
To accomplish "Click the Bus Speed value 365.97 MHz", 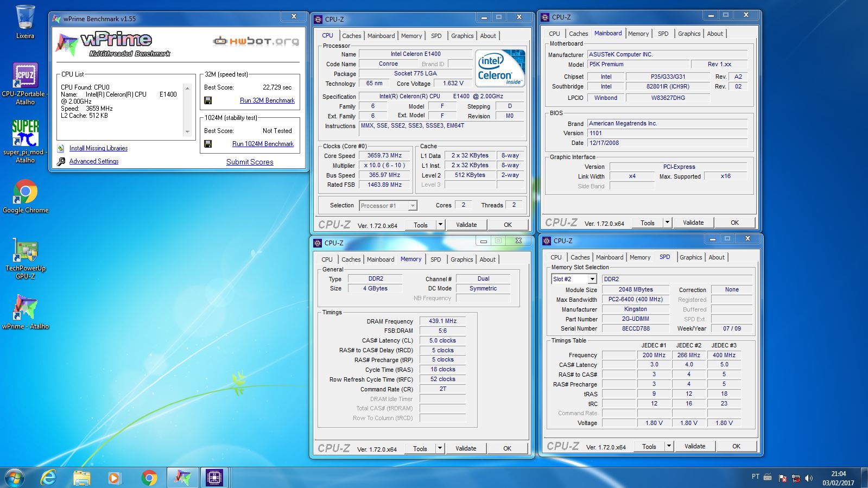I will pos(384,175).
